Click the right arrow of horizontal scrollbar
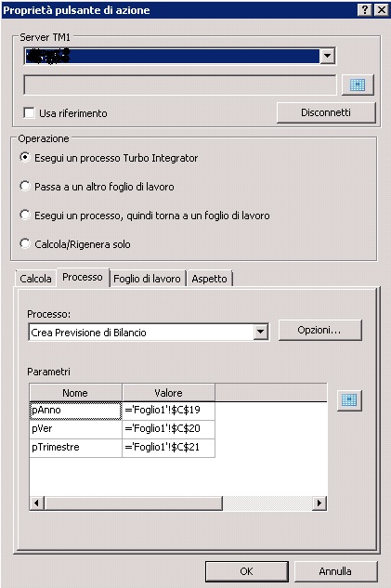Image resolution: width=391 pixels, height=588 pixels. point(319,503)
